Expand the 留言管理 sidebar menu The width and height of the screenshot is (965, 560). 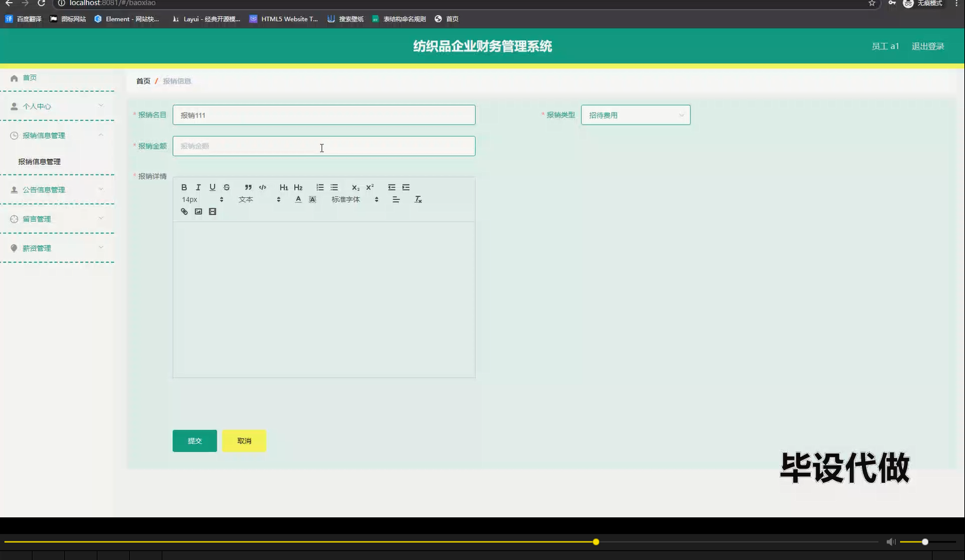57,219
